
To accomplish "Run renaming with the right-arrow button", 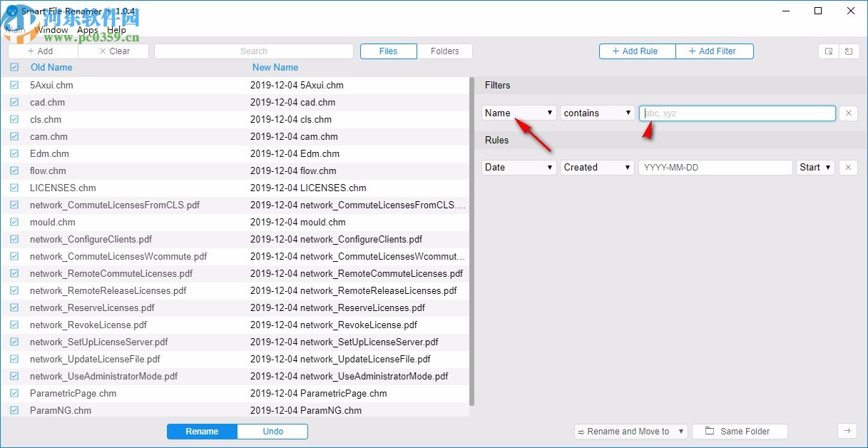I will (x=847, y=431).
